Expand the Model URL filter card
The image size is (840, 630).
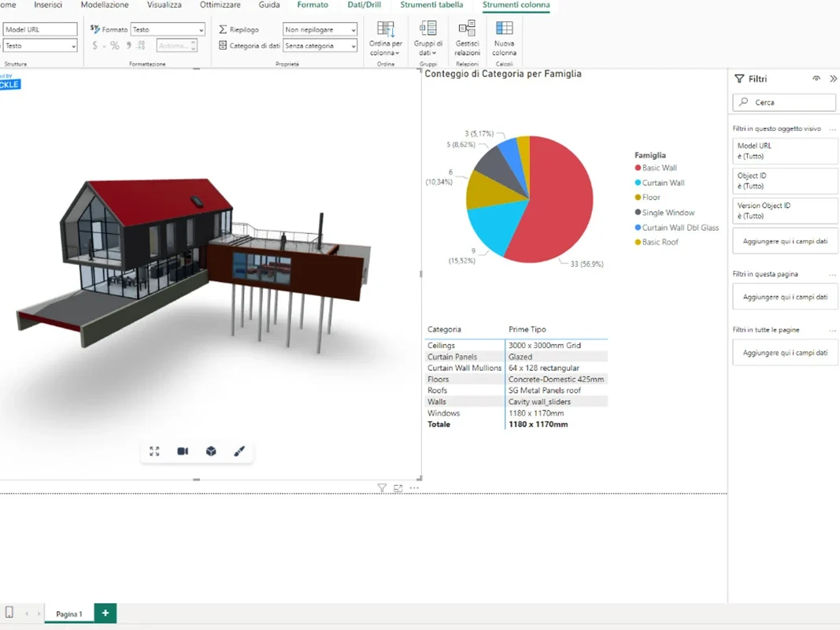tap(785, 151)
